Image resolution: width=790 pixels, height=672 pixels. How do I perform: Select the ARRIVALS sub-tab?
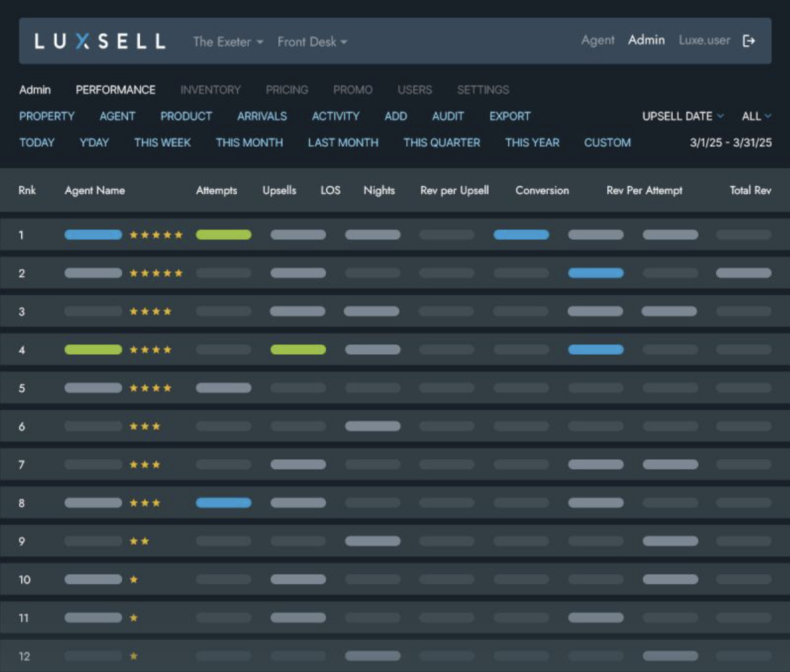262,116
